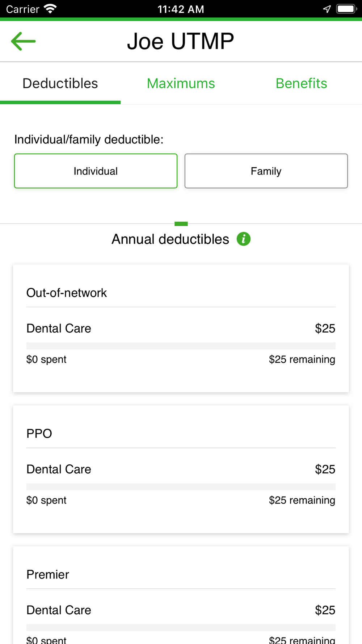Open the Annual deductibles info icon

coord(244,239)
